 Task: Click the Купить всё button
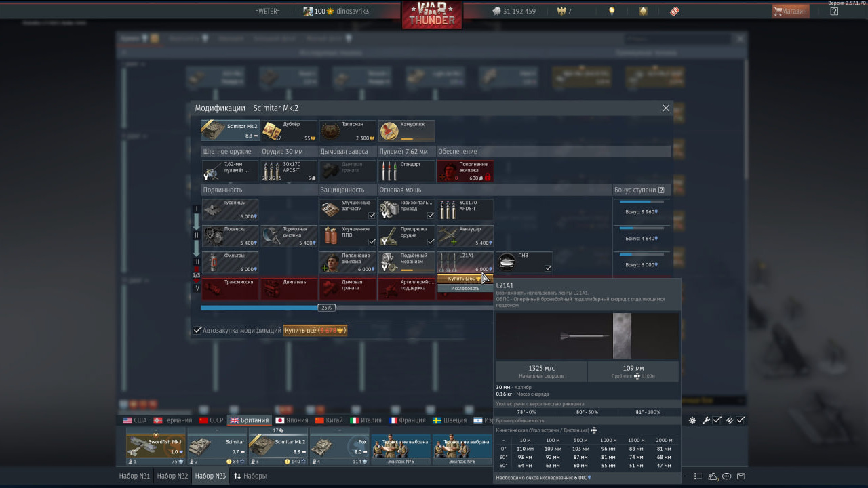315,330
